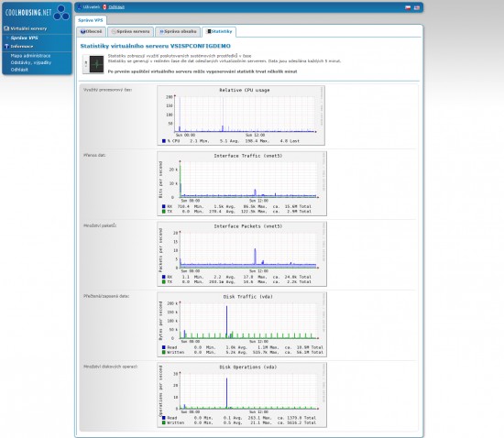504x438 pixels.
Task: Click the red logout icon in top bar
Action: 104,7
